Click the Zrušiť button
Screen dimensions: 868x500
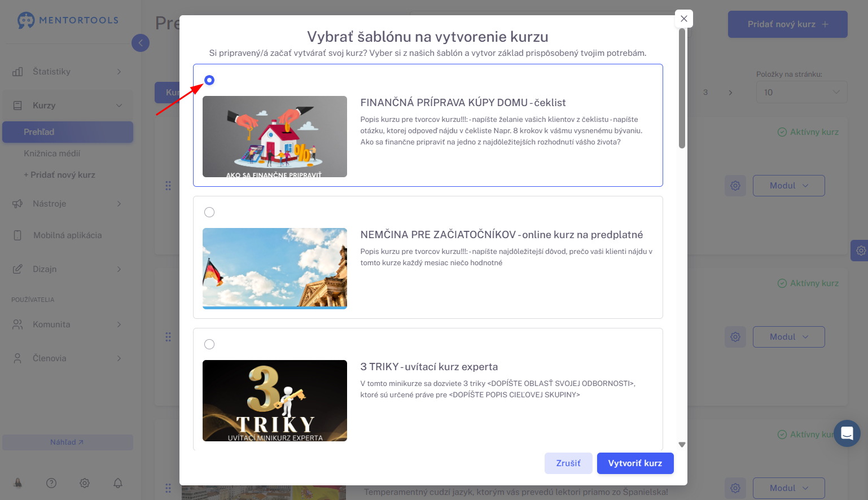coord(568,463)
